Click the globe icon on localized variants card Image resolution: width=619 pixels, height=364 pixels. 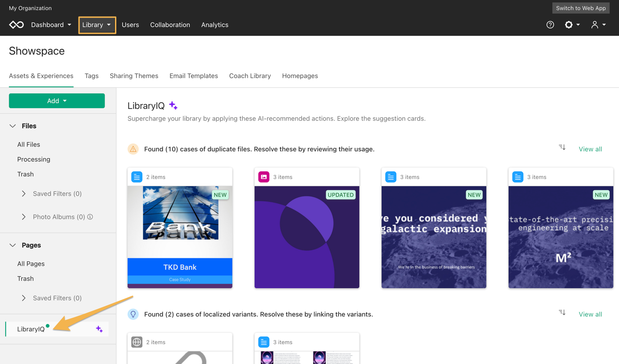[137, 342]
